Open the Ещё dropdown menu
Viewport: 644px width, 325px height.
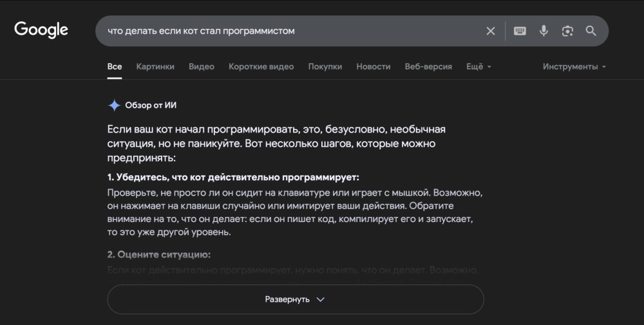tap(478, 66)
